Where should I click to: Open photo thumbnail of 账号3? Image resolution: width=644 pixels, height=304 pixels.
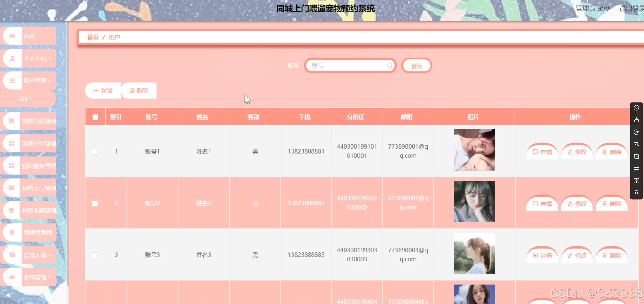point(474,253)
